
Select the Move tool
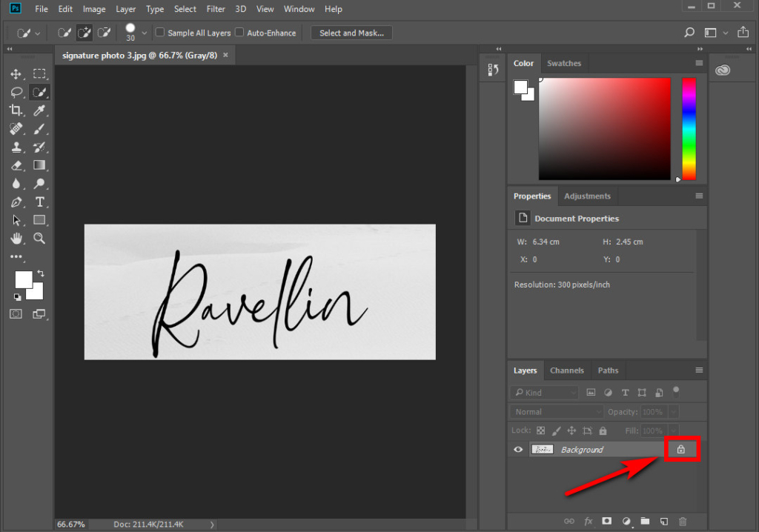(x=16, y=73)
